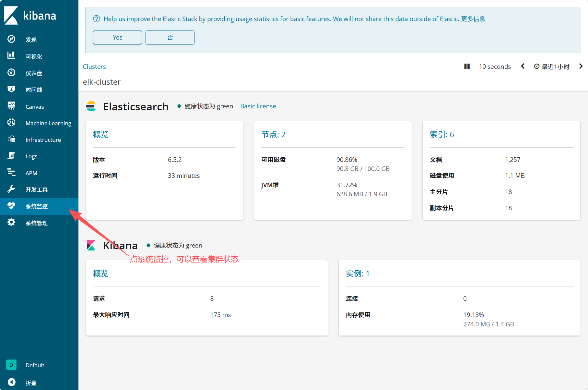Click the JVM heap value 31.72%
588x390 pixels.
tap(347, 185)
